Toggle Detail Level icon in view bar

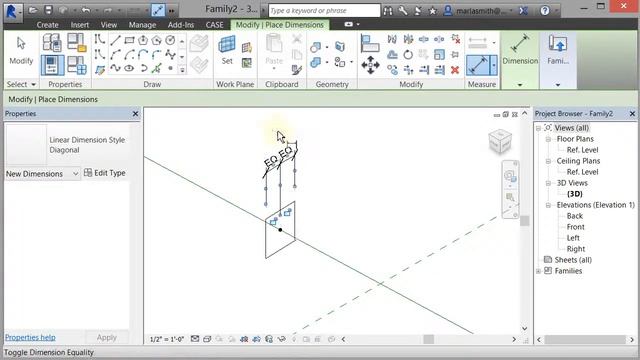click(x=195, y=339)
